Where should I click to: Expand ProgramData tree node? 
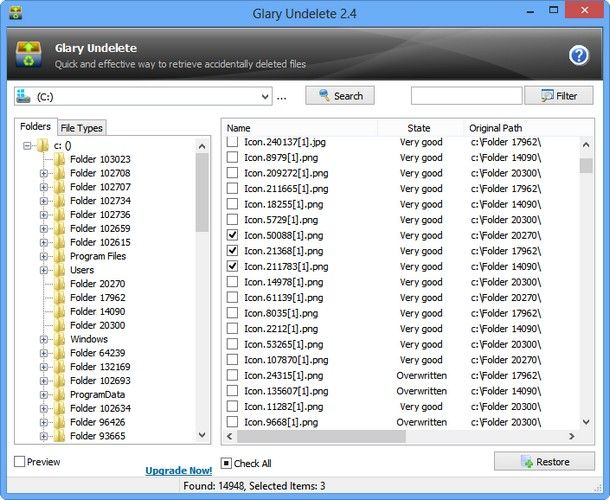(x=44, y=395)
